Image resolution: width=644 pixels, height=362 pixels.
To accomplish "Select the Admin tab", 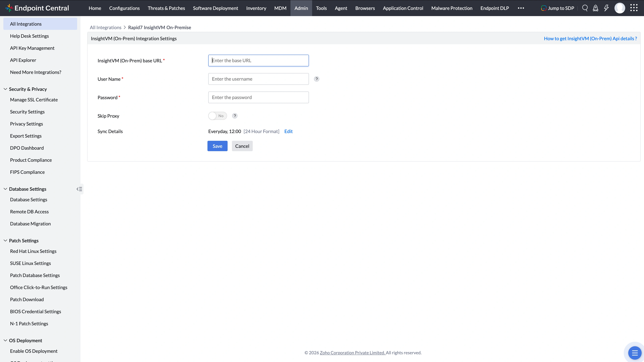I will coord(301,8).
